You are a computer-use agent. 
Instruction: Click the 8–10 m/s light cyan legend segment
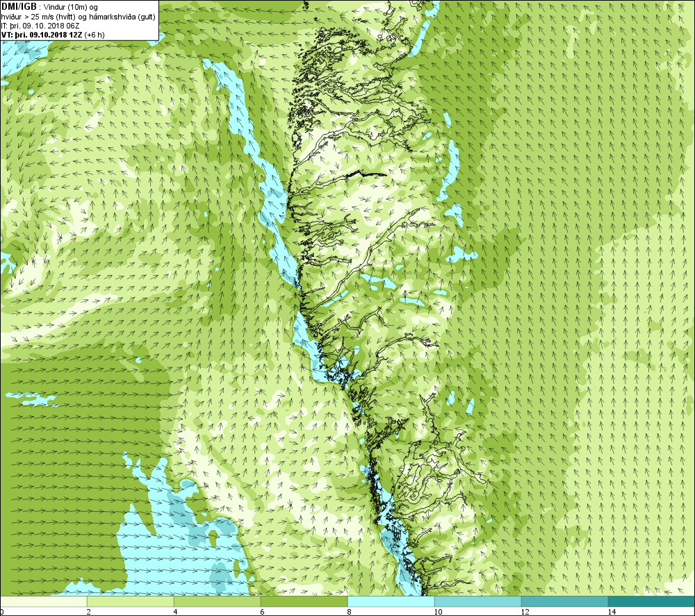pyautogui.click(x=391, y=601)
